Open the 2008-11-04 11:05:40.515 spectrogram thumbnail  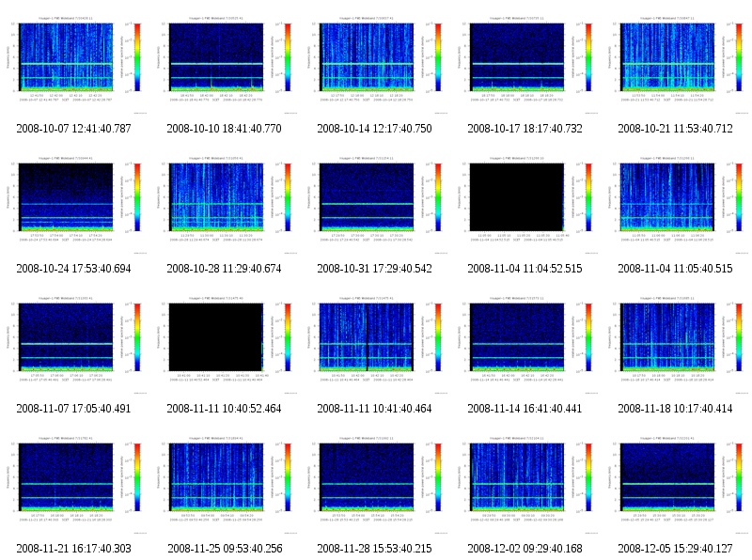pyautogui.click(x=675, y=205)
